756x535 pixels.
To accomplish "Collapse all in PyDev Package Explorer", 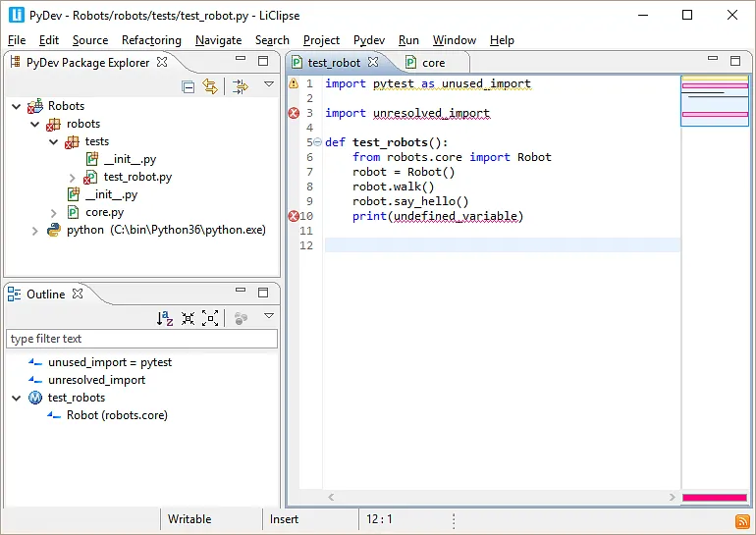I will (x=189, y=86).
